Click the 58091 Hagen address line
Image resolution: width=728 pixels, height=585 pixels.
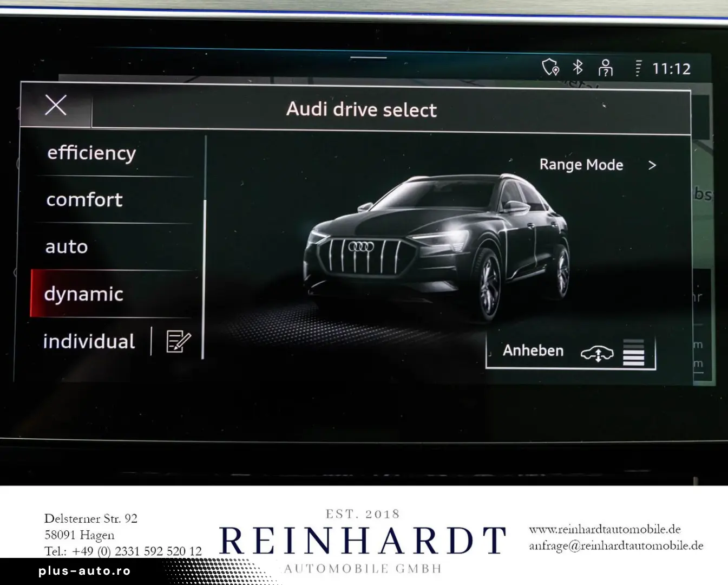pos(80,535)
